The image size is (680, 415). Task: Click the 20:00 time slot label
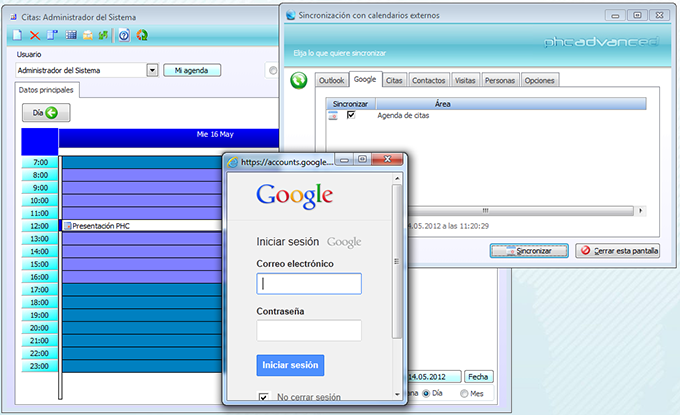tap(40, 328)
